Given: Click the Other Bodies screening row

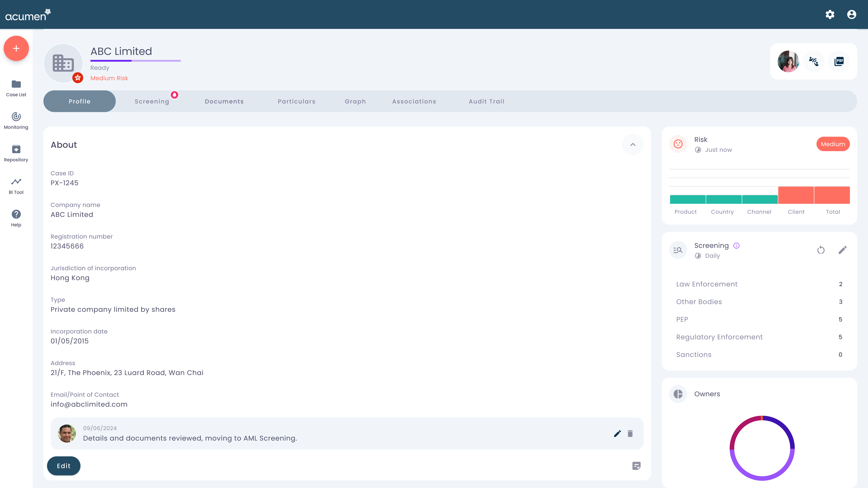Looking at the screenshot, I should 759,302.
